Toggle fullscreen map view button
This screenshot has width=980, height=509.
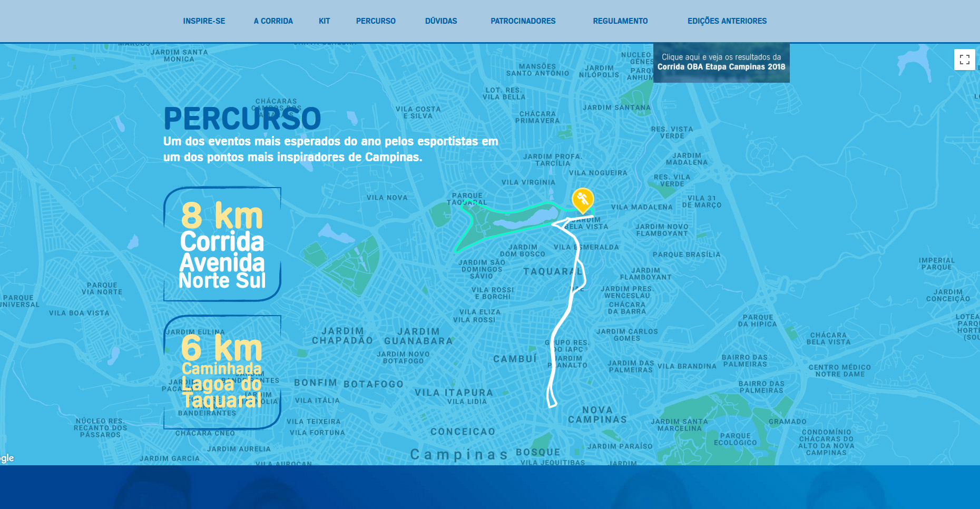[x=964, y=60]
